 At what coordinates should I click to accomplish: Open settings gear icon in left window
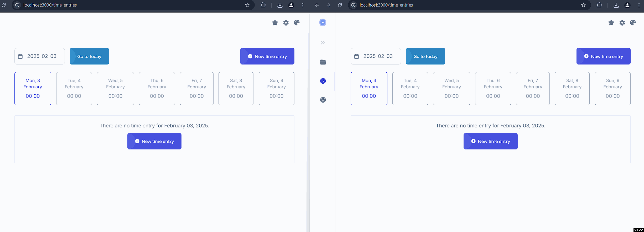click(286, 23)
